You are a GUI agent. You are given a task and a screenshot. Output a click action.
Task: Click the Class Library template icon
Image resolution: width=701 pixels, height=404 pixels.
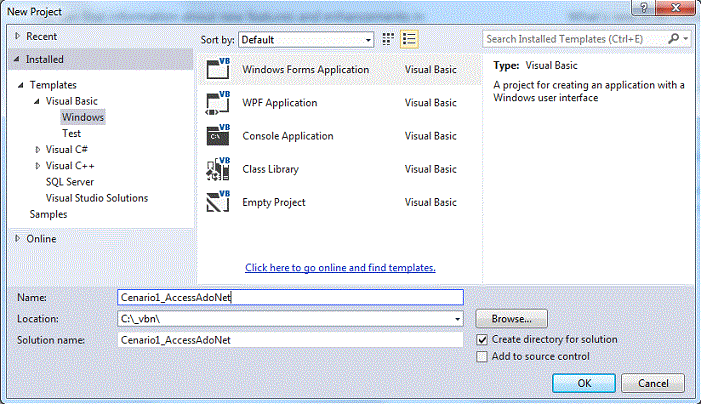(218, 169)
